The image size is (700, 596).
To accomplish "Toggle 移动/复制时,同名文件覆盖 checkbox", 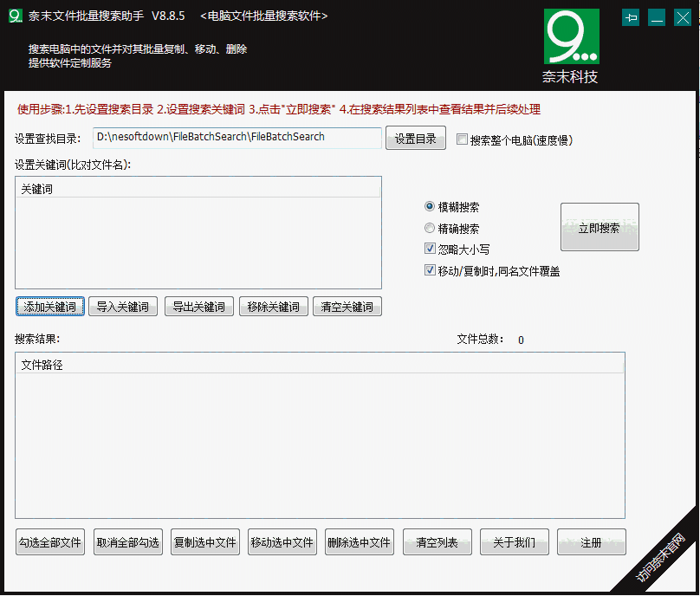I will pyautogui.click(x=431, y=270).
